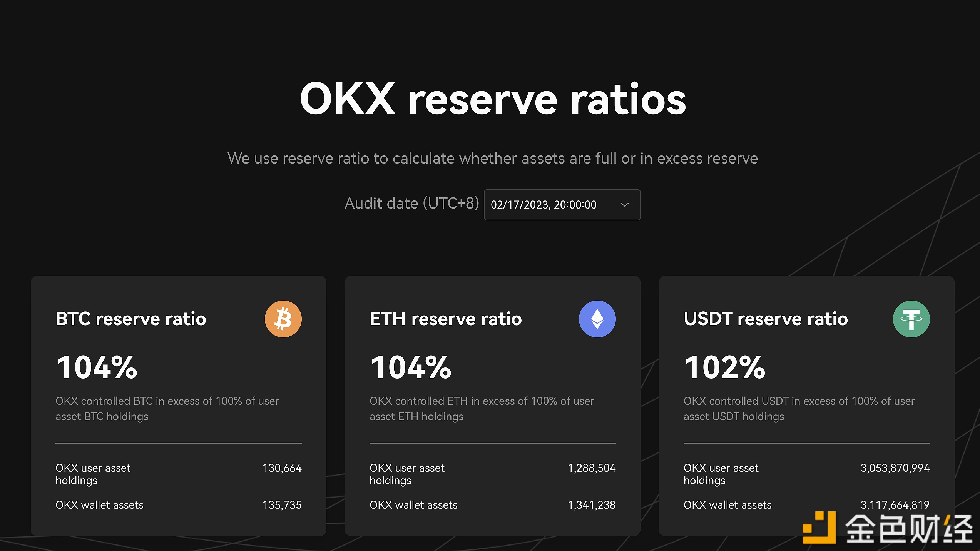Screen dimensions: 980x551
Task: Click the green Tether USDT icon
Action: tap(911, 319)
